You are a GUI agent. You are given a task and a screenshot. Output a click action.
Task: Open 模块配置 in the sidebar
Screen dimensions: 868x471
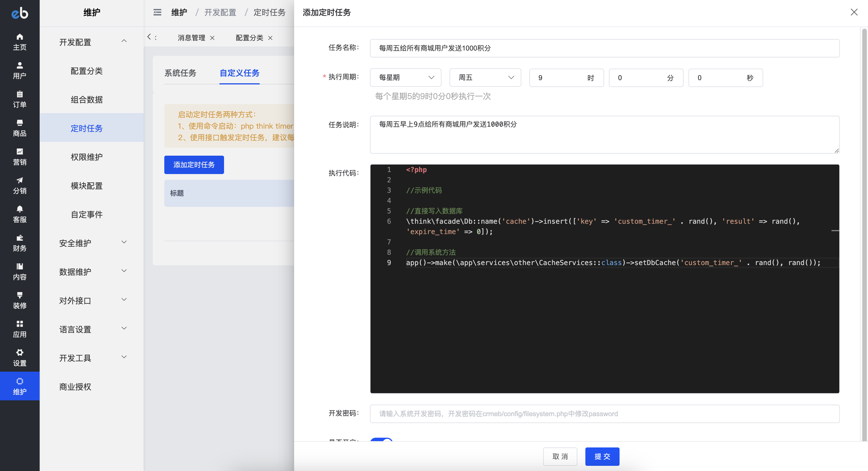point(86,186)
